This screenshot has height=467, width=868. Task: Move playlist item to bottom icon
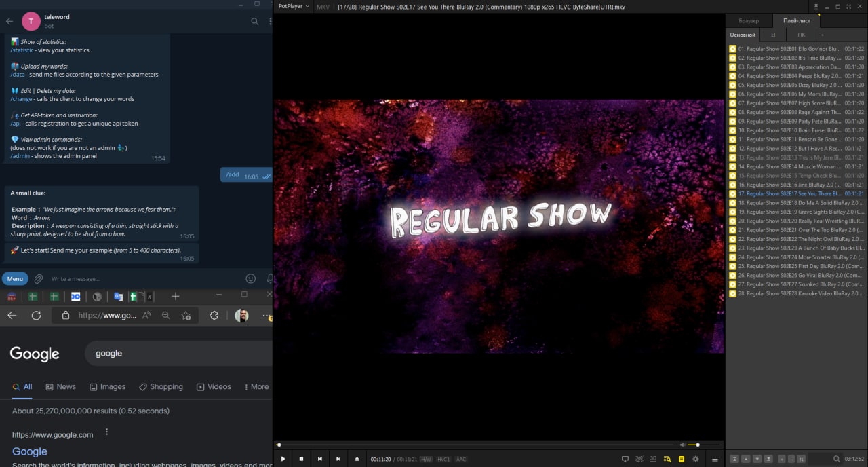769,459
